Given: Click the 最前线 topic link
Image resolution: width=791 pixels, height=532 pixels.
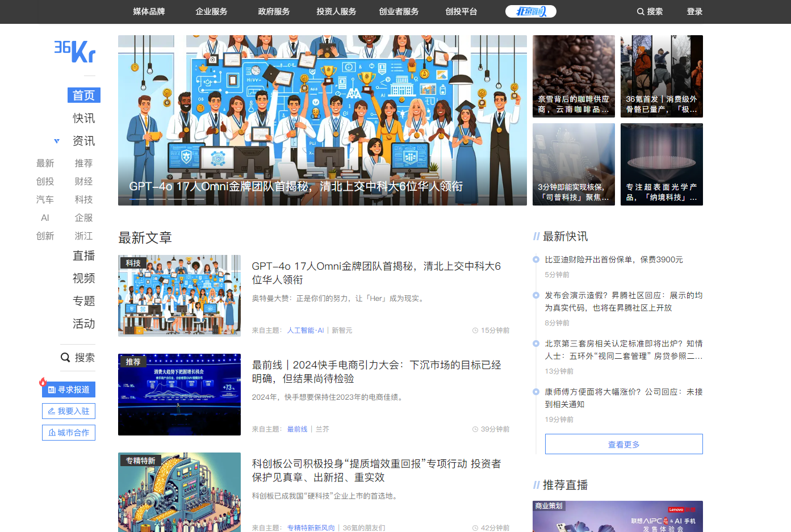Looking at the screenshot, I should 298,429.
